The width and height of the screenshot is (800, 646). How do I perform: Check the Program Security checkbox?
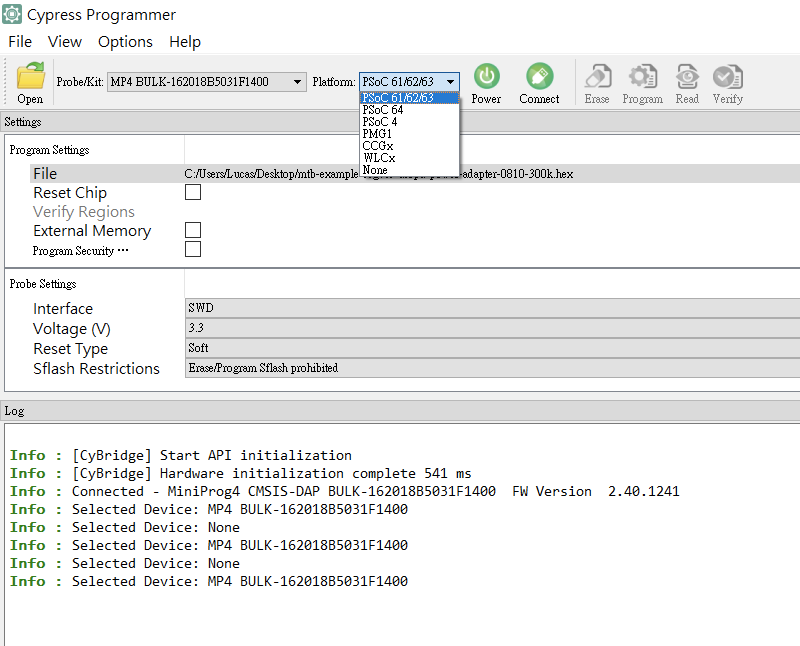pos(193,249)
